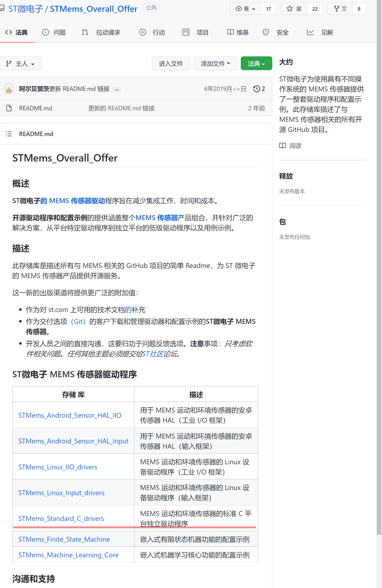This screenshot has width=382, height=588.
Task: Open the 问题 issues tab
Action: pos(54,33)
